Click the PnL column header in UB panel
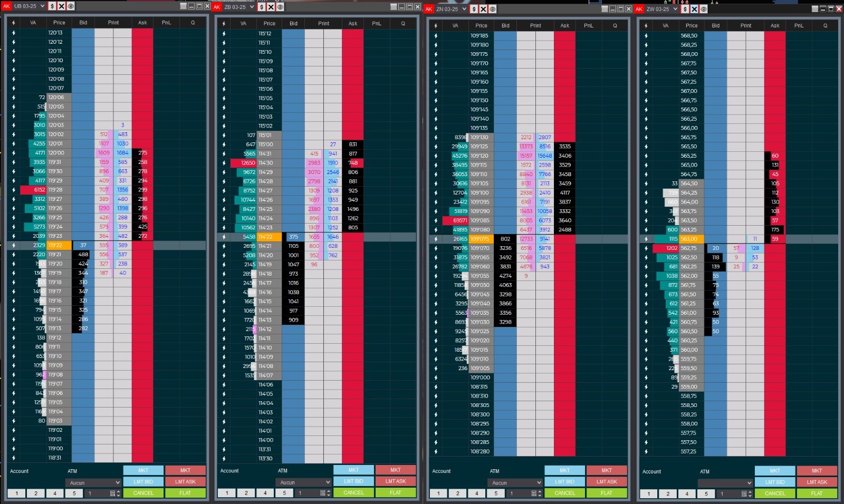Image resolution: width=844 pixels, height=504 pixels. 166,23
